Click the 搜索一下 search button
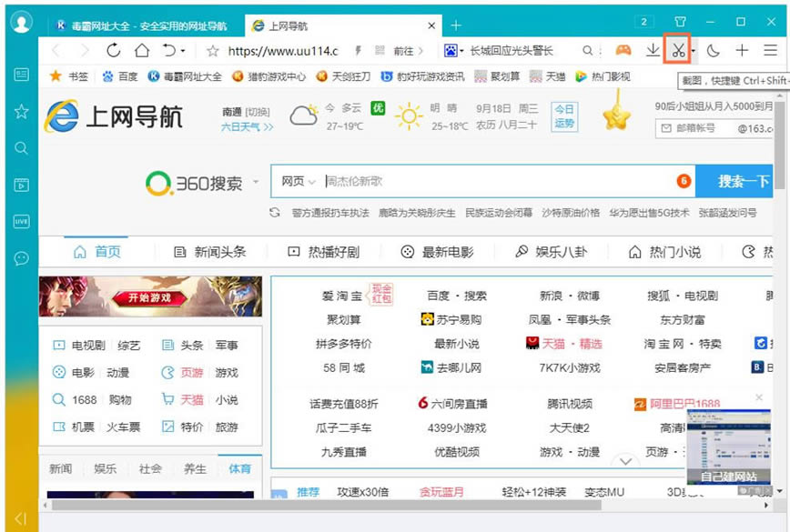The height and width of the screenshot is (532, 790). pos(742,182)
